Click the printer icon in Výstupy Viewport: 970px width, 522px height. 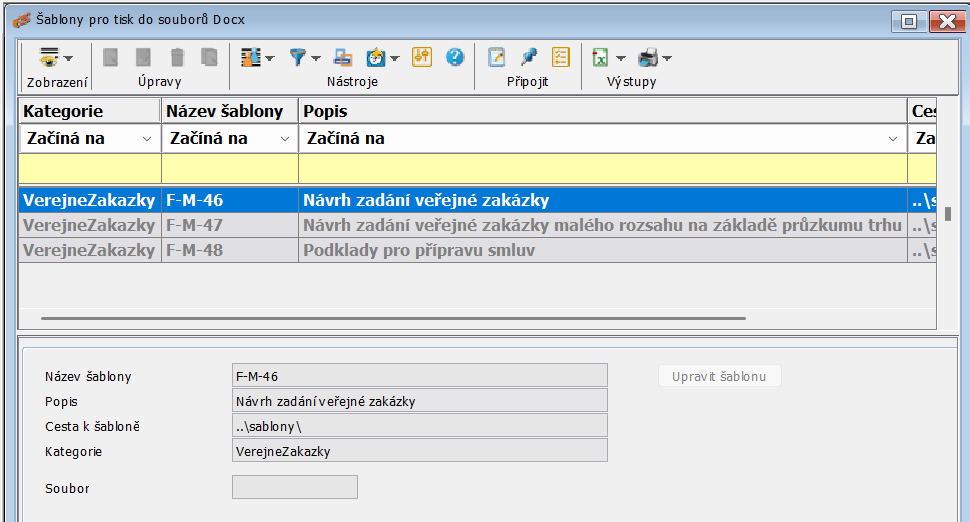[x=648, y=58]
